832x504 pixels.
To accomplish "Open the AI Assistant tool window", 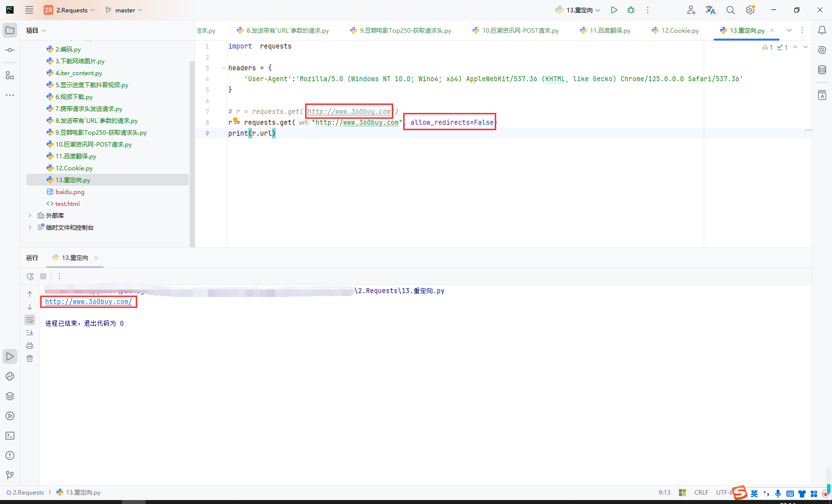I will [x=822, y=50].
